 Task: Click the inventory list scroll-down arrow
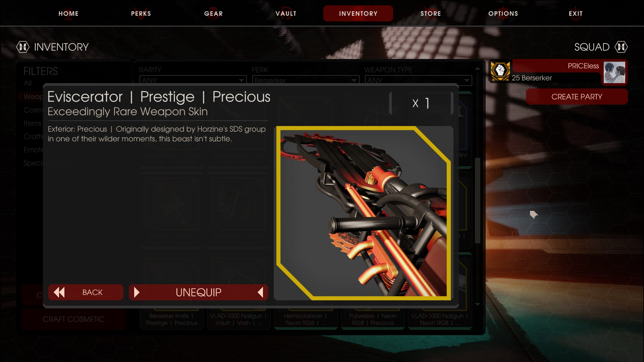[478, 304]
